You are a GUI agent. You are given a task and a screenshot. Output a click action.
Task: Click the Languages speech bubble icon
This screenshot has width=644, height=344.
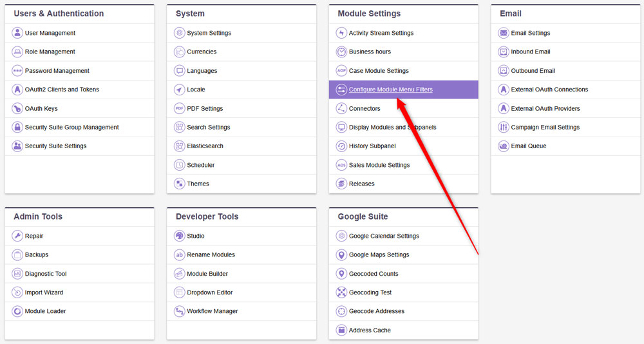point(180,71)
